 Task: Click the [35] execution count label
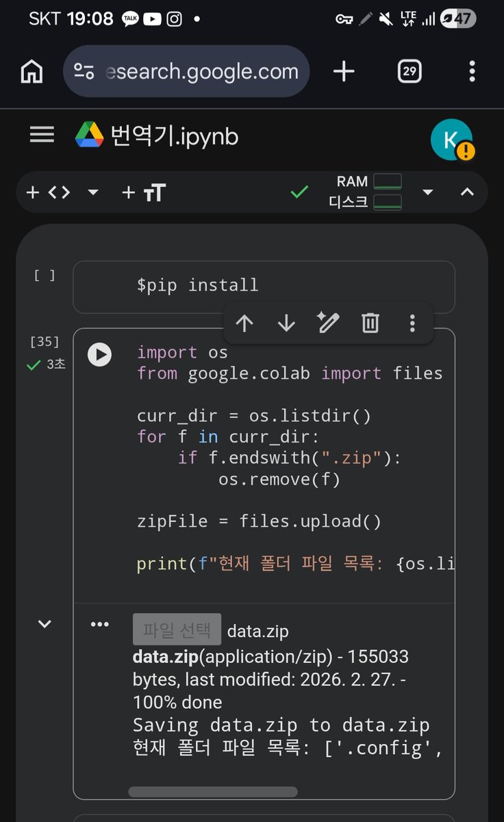coord(45,341)
